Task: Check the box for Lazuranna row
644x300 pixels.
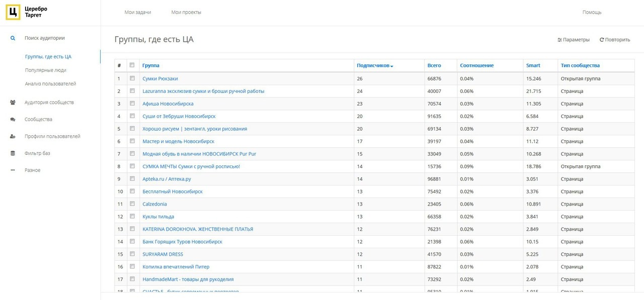Action: tap(132, 91)
